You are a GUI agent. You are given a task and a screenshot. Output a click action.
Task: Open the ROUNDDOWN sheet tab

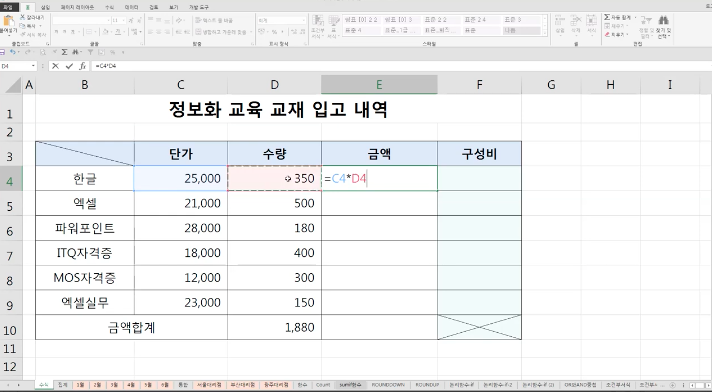tap(388, 385)
